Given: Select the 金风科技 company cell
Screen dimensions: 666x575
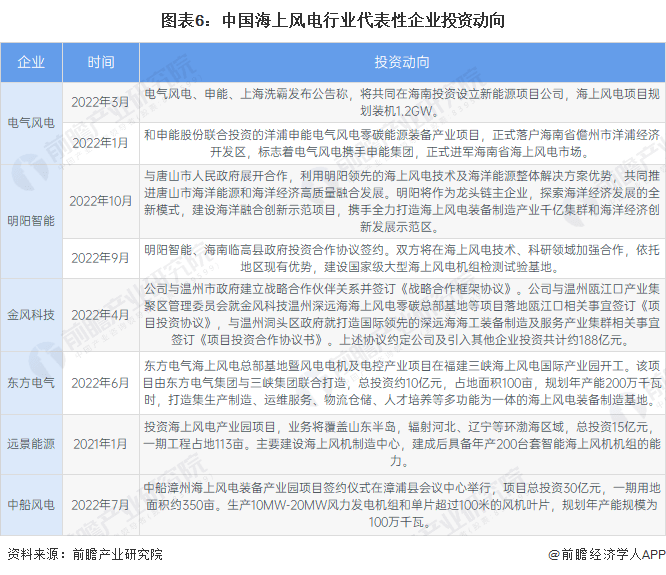Looking at the screenshot, I should [32, 314].
